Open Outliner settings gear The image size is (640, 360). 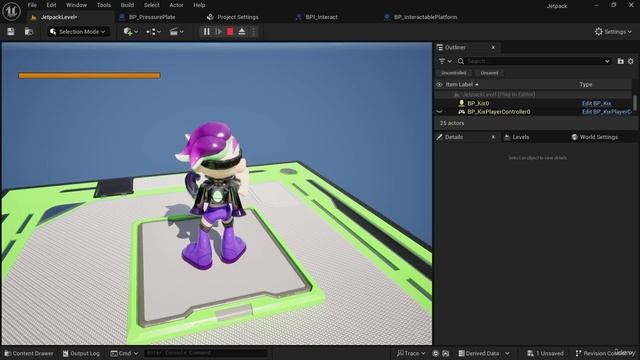click(631, 61)
